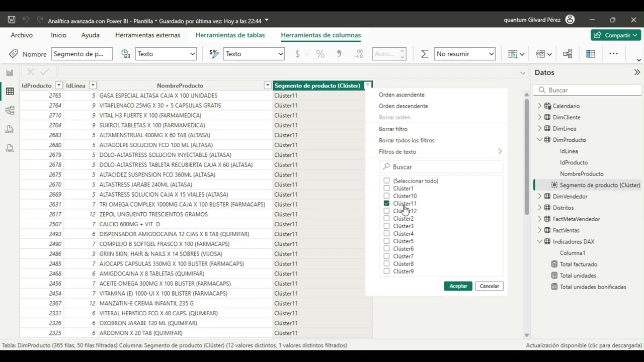Check the Clúster5 checkbox

point(386,241)
